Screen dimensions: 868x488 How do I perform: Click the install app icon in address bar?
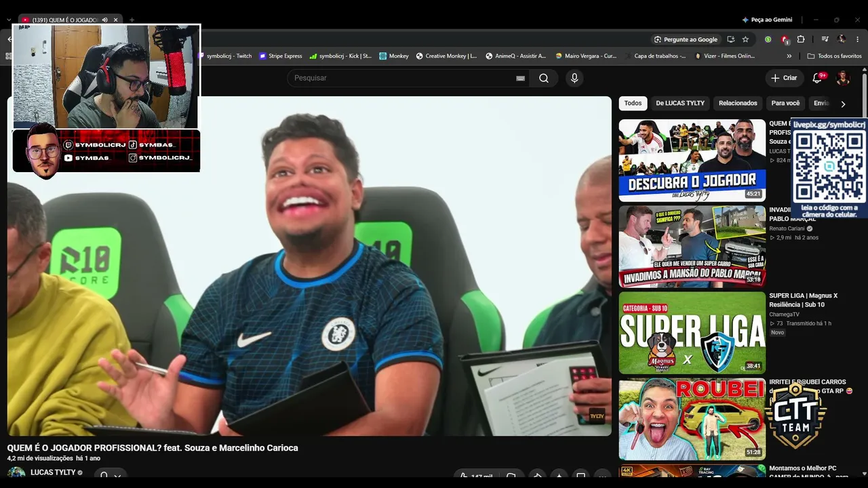pyautogui.click(x=730, y=39)
